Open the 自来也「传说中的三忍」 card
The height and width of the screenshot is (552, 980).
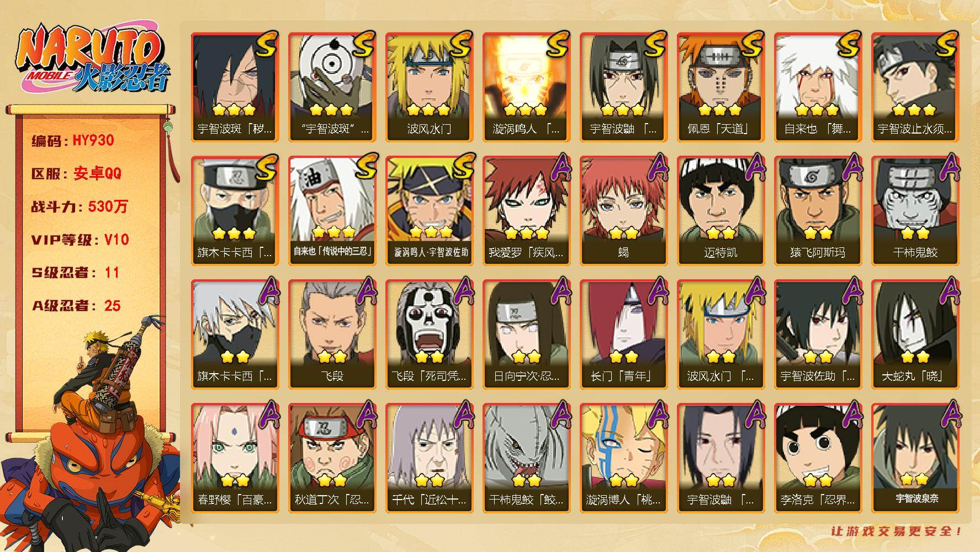coord(332,210)
